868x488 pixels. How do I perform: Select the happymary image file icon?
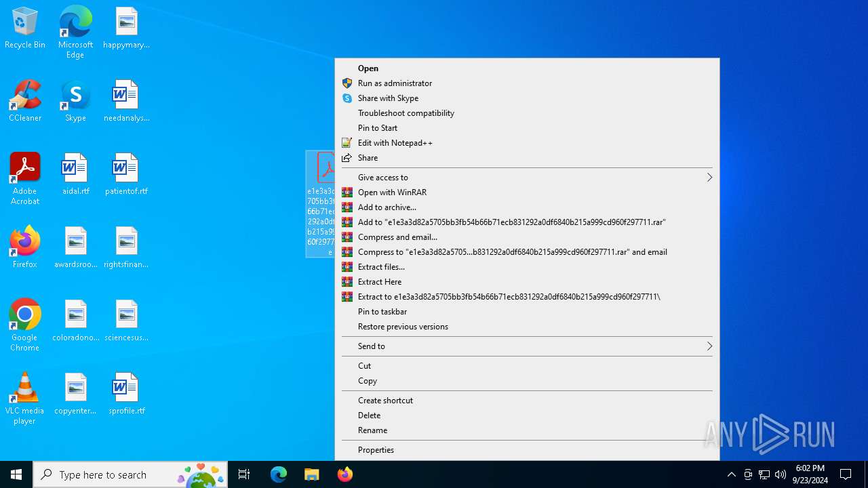(x=126, y=28)
